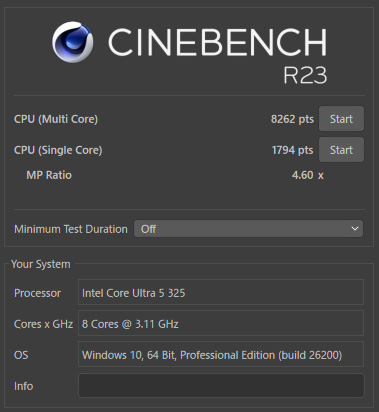This screenshot has width=379, height=412.
Task: Click the 8262 pts multi core score
Action: [x=292, y=119]
